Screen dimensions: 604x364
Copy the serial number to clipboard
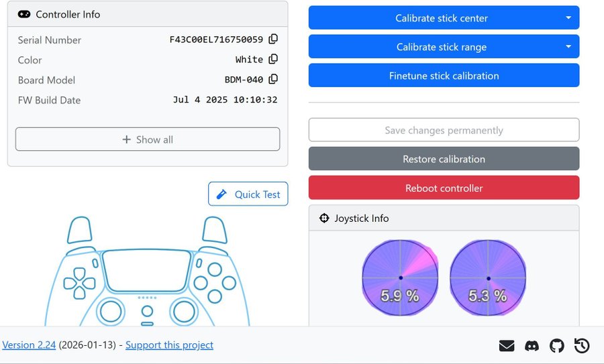tap(273, 40)
